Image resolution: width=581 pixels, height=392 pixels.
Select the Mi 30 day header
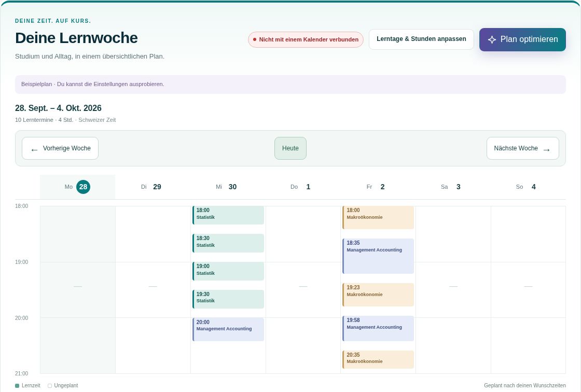(x=228, y=187)
